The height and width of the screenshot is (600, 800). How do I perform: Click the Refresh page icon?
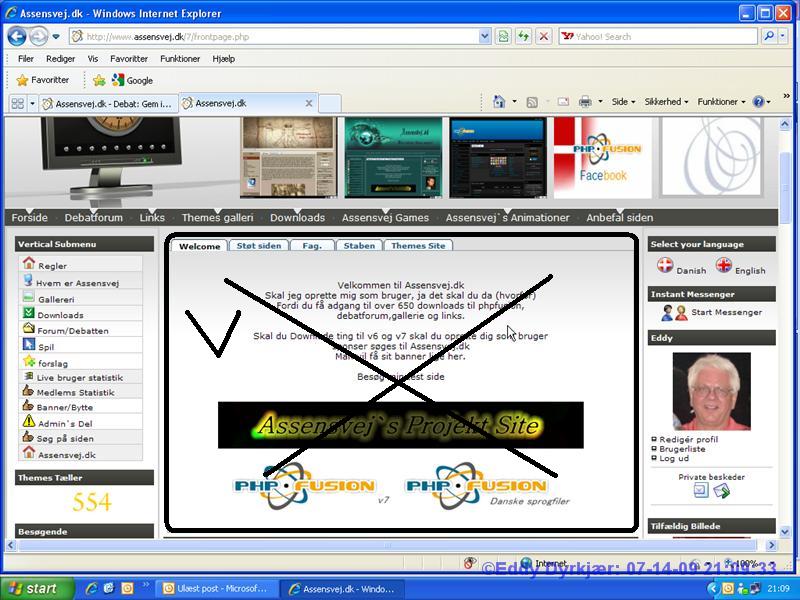click(523, 36)
